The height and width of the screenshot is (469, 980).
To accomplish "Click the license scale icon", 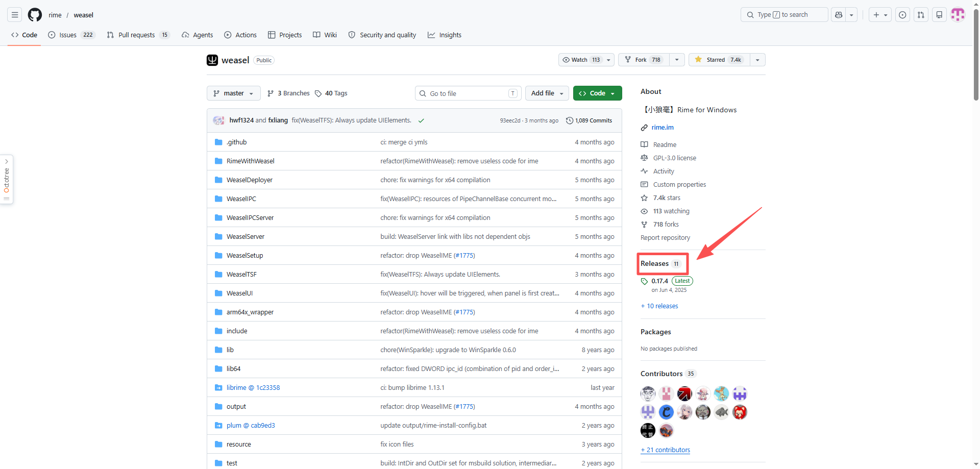I will [644, 158].
